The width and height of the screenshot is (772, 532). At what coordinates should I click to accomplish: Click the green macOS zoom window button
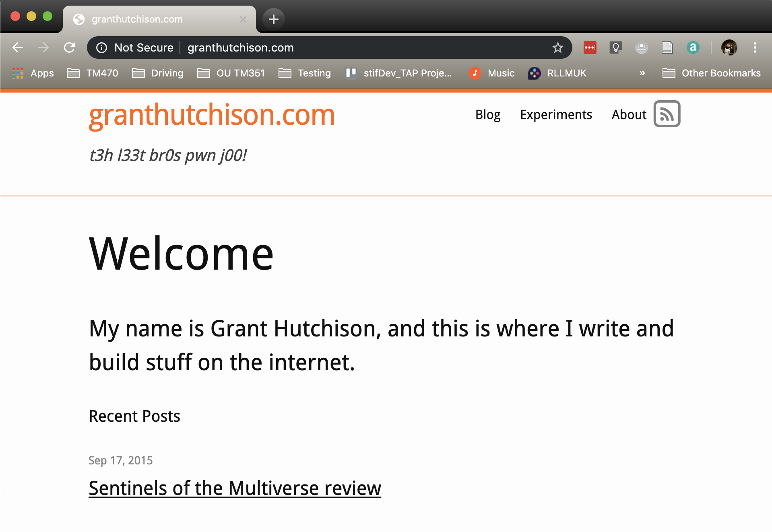point(47,16)
